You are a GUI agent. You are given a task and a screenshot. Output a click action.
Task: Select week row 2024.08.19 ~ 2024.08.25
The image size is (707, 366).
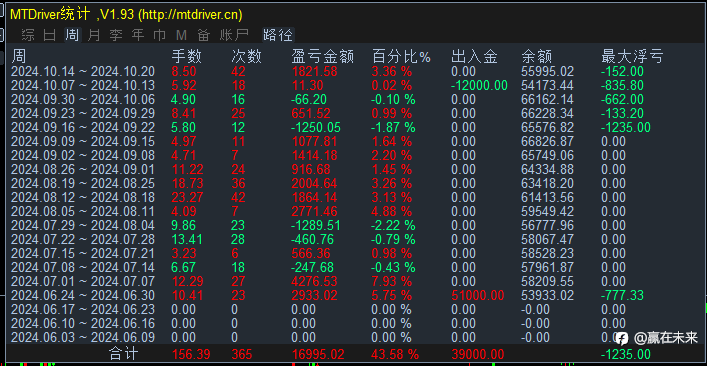click(354, 183)
